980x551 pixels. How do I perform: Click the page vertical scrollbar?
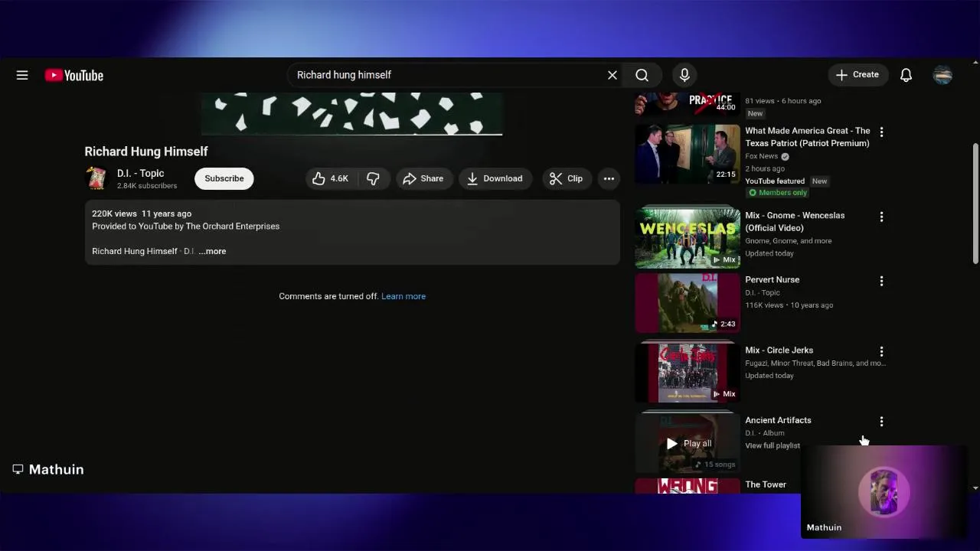(975, 204)
